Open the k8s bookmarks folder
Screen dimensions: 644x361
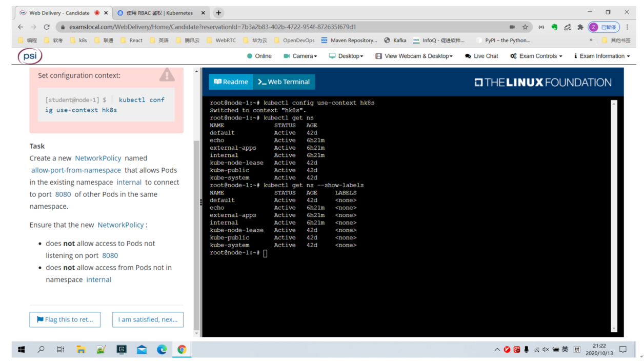pyautogui.click(x=78, y=40)
